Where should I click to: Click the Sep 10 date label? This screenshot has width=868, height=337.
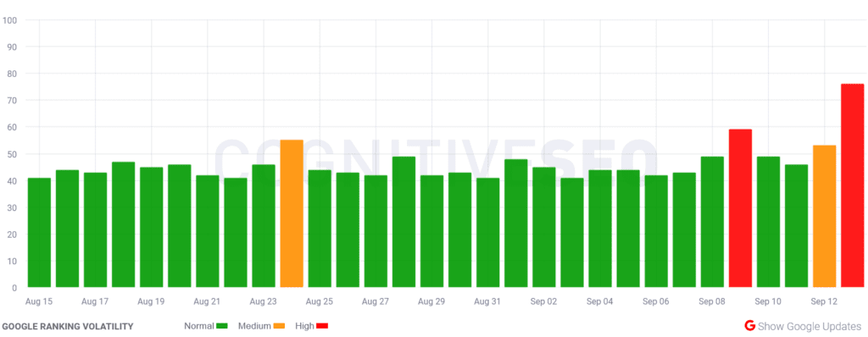click(x=768, y=302)
